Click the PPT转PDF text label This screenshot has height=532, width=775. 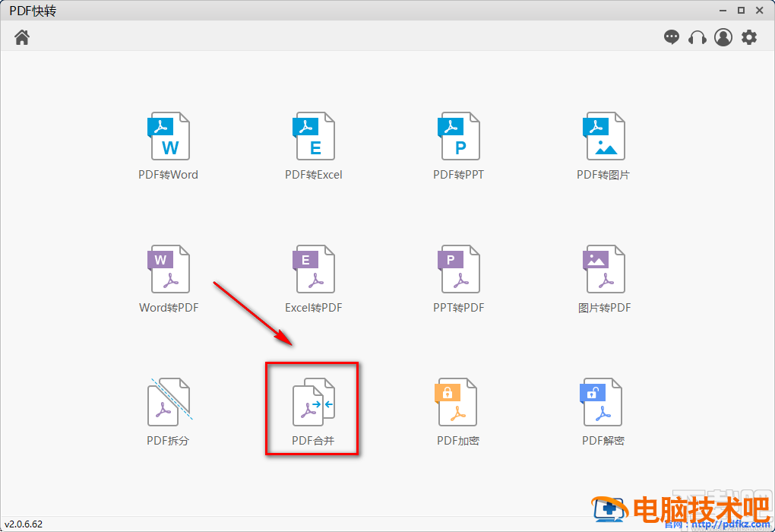pyautogui.click(x=458, y=308)
